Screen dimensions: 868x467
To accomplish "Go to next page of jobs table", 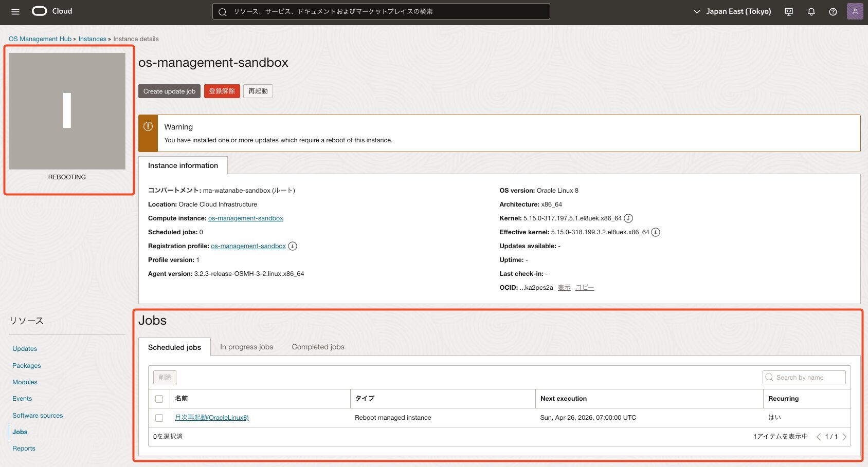I will [x=844, y=437].
